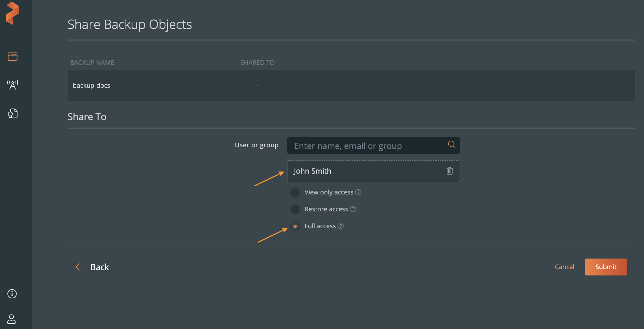644x329 pixels.
Task: Click the user or group input field
Action: pyautogui.click(x=366, y=146)
